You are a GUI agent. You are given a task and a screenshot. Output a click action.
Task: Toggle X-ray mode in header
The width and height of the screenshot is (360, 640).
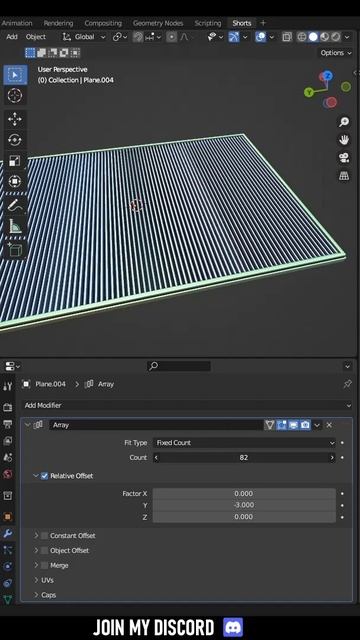[x=287, y=37]
